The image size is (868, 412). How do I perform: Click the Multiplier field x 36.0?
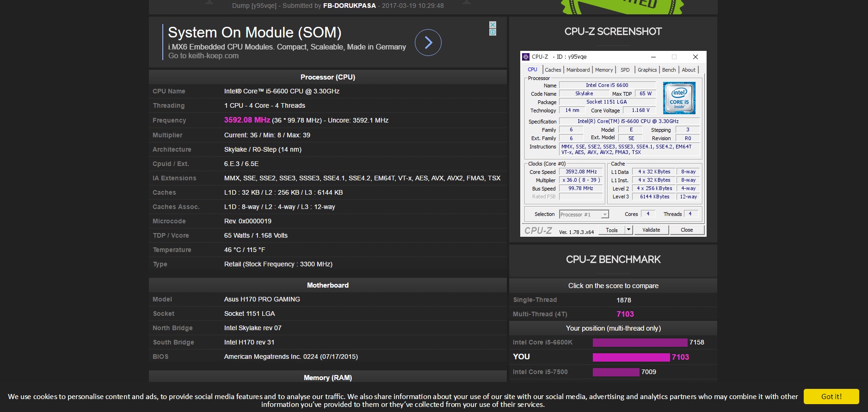click(581, 180)
